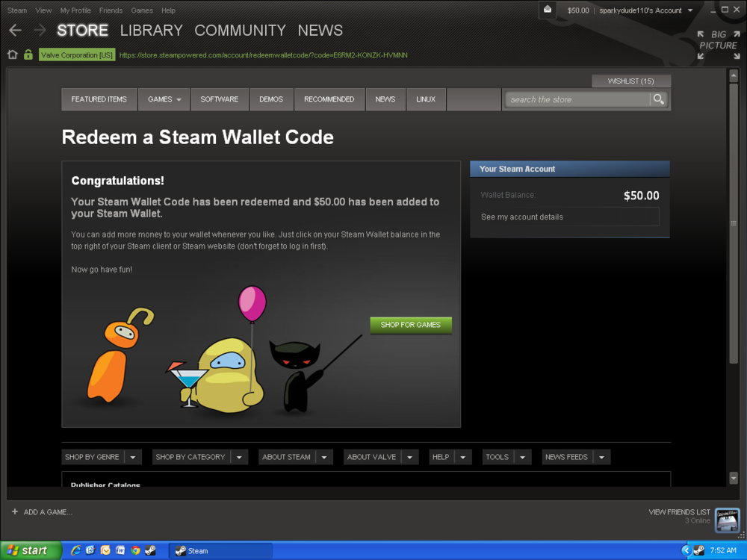
Task: Click the Steam quick launch icon
Action: click(151, 550)
